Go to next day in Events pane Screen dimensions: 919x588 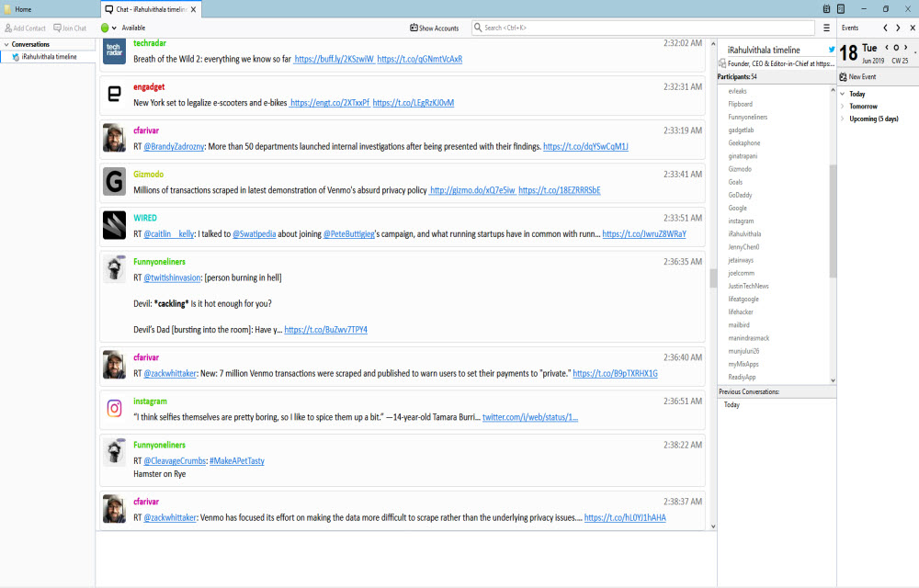(x=905, y=48)
